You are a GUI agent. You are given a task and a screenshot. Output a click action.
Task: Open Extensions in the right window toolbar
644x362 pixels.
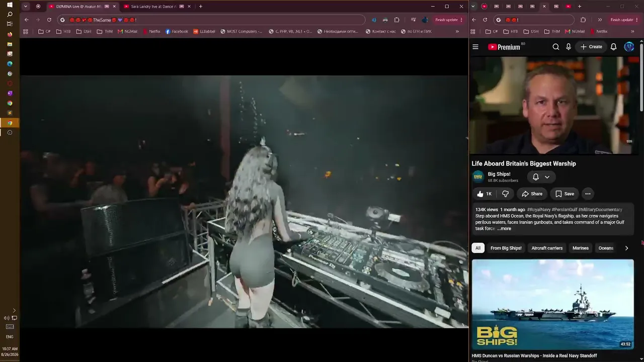[x=583, y=20]
